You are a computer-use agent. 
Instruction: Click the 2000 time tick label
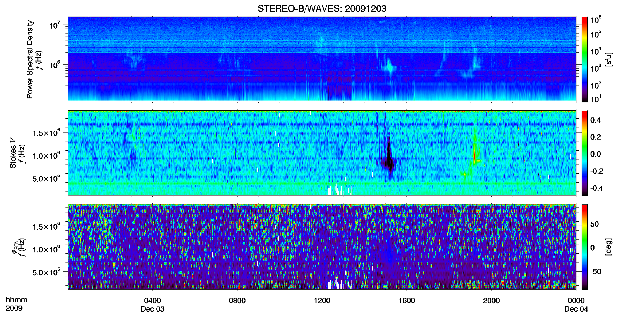pos(491,300)
